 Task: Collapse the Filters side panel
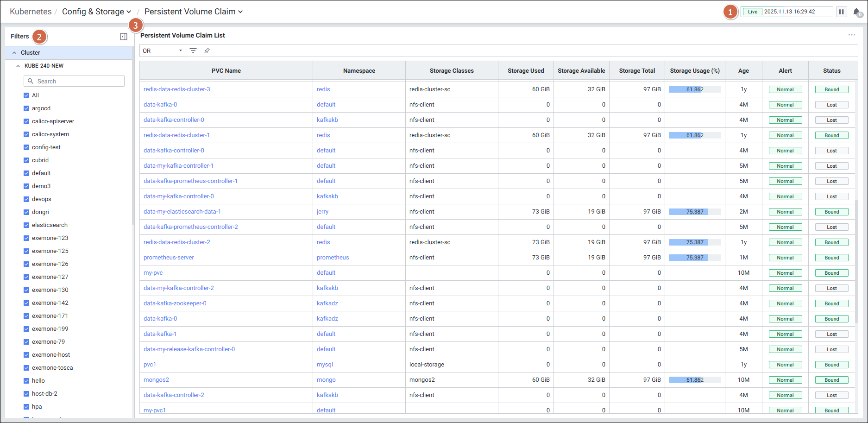[x=124, y=37]
